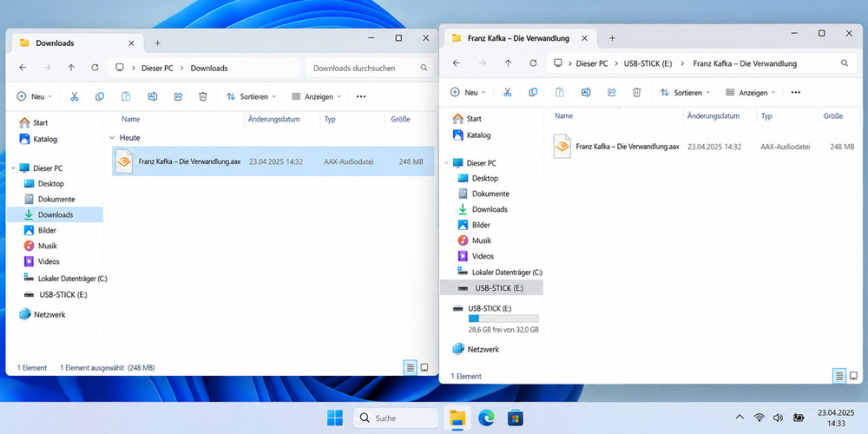Open Anzeigen dropdown in Downloads window
Image resolution: width=868 pixels, height=434 pixels.
click(316, 96)
